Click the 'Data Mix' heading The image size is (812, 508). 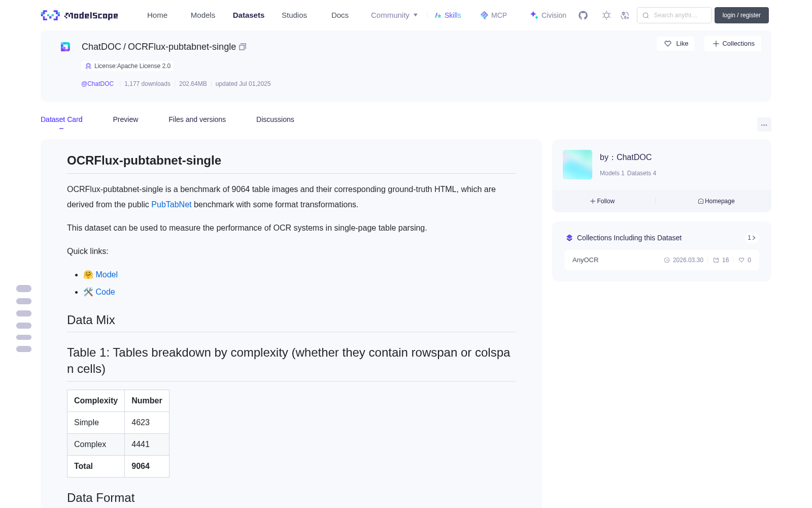point(91,320)
